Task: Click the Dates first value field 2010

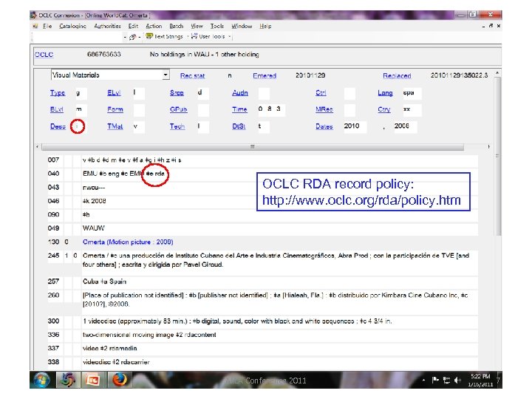Action: pos(355,127)
